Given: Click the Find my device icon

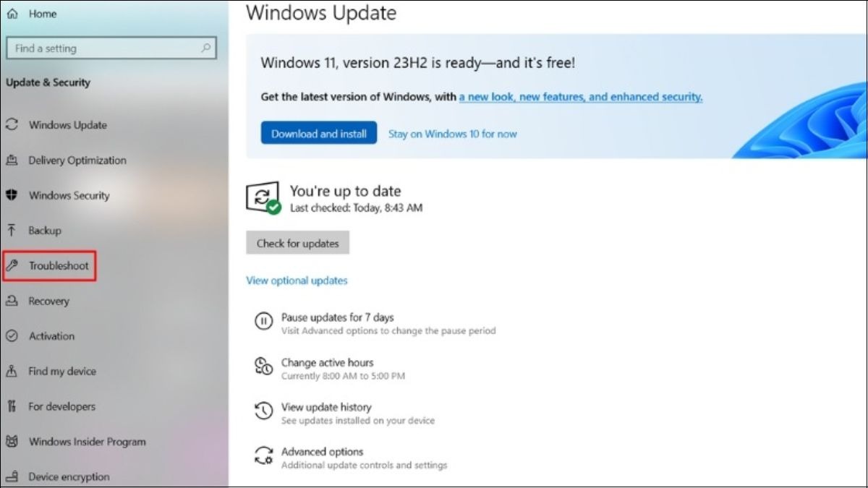Looking at the screenshot, I should 12,371.
